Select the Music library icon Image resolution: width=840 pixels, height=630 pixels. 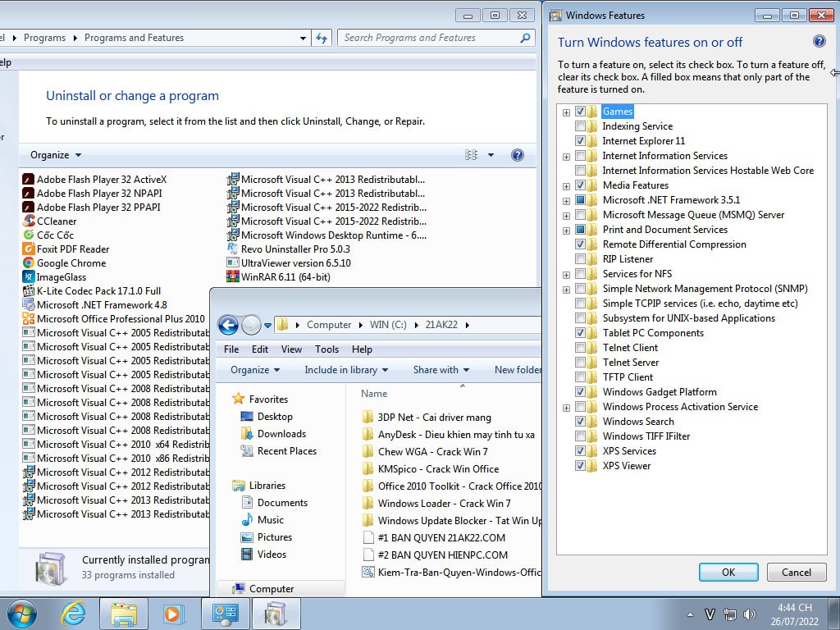247,519
